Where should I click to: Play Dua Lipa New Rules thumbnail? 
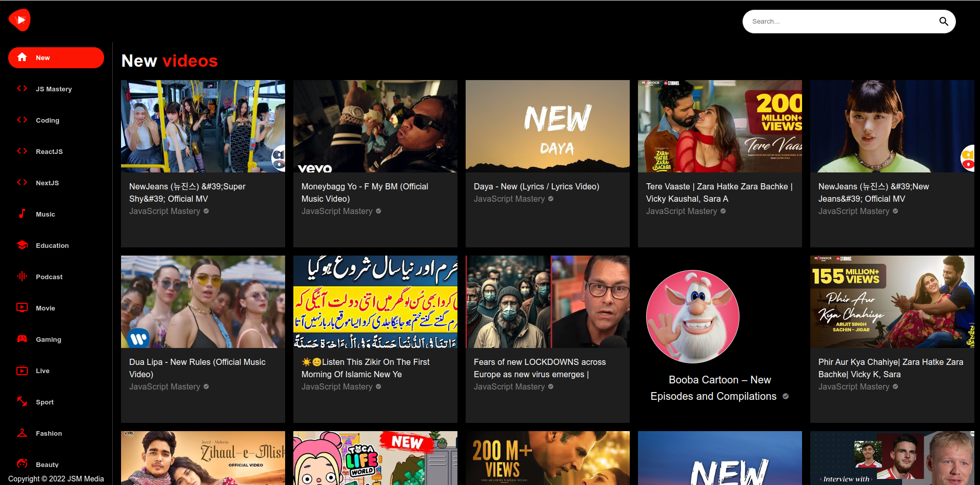click(x=203, y=302)
